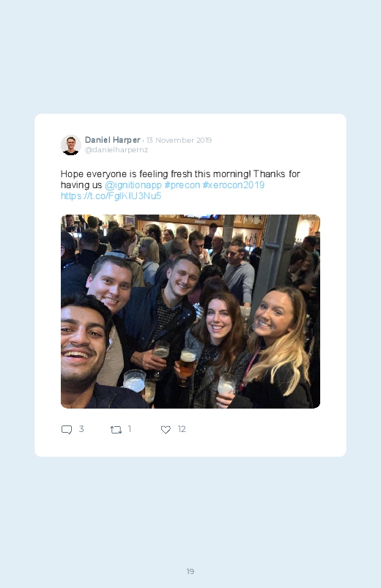381x588 pixels.
Task: Click the retweet arrows icon
Action: pyautogui.click(x=116, y=430)
